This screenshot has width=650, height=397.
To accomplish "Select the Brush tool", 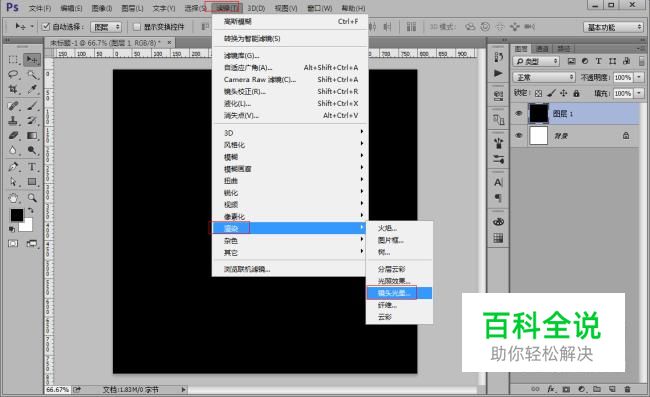I will (32, 106).
